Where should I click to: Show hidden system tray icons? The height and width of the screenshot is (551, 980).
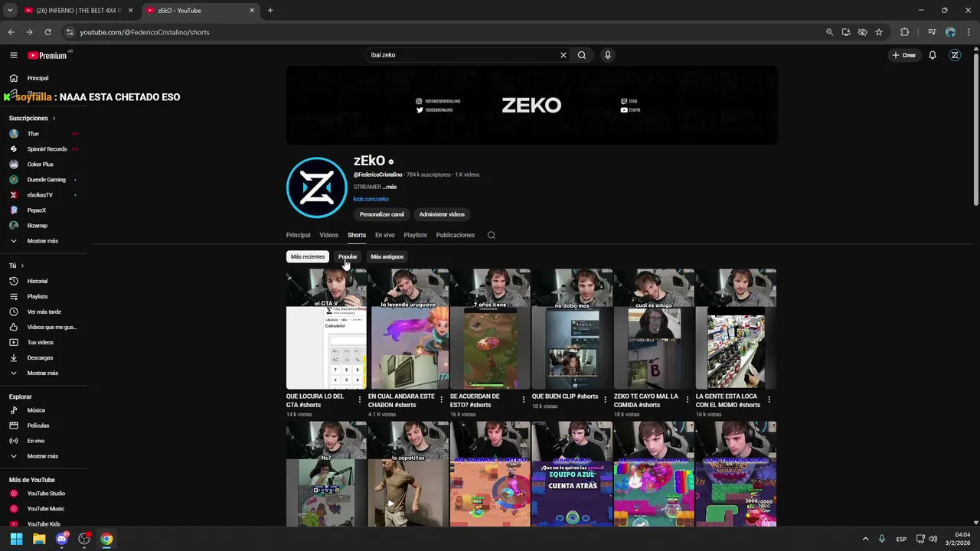click(x=865, y=539)
